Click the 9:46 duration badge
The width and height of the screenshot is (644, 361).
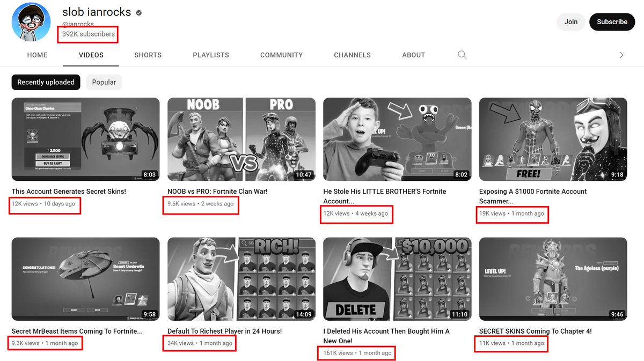[x=617, y=314]
